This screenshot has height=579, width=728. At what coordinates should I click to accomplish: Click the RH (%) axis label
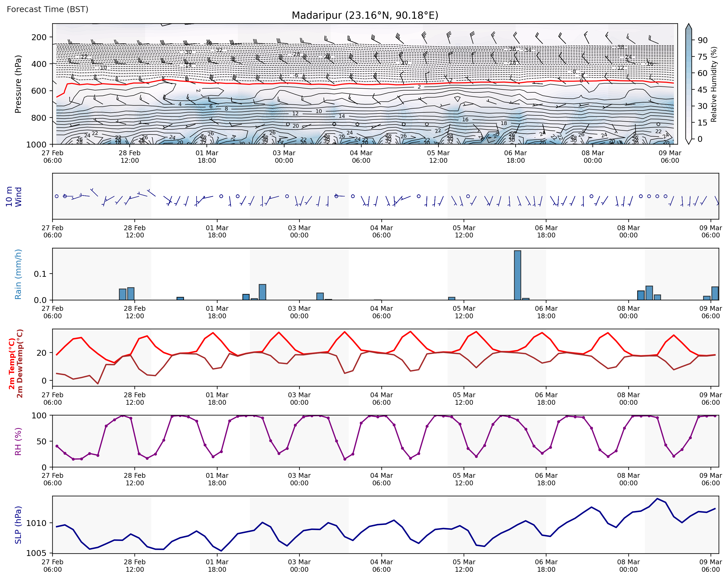pos(18,441)
